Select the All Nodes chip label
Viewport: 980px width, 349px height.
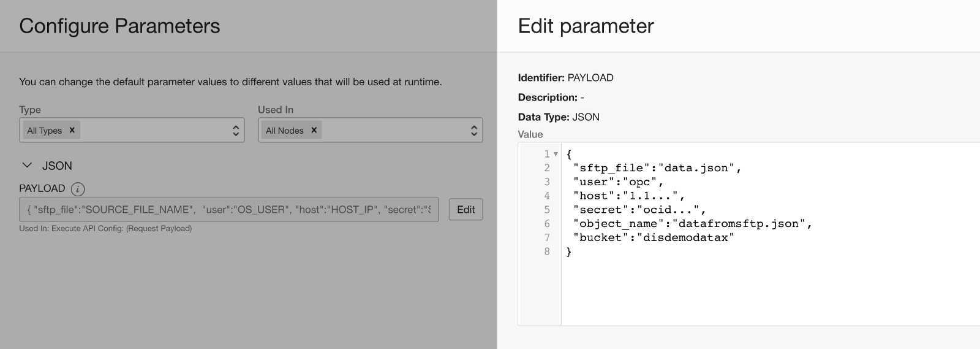[x=284, y=131]
